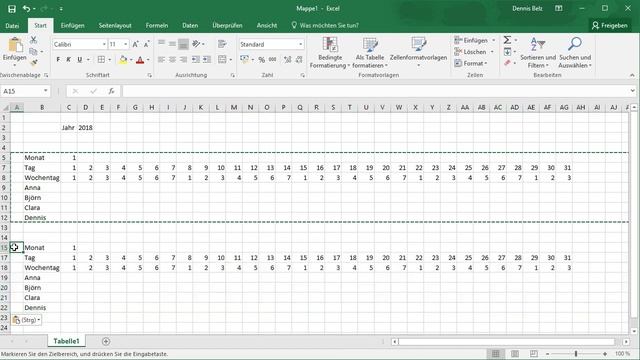
Task: Increase font size with the larger A icon
Action: click(136, 44)
